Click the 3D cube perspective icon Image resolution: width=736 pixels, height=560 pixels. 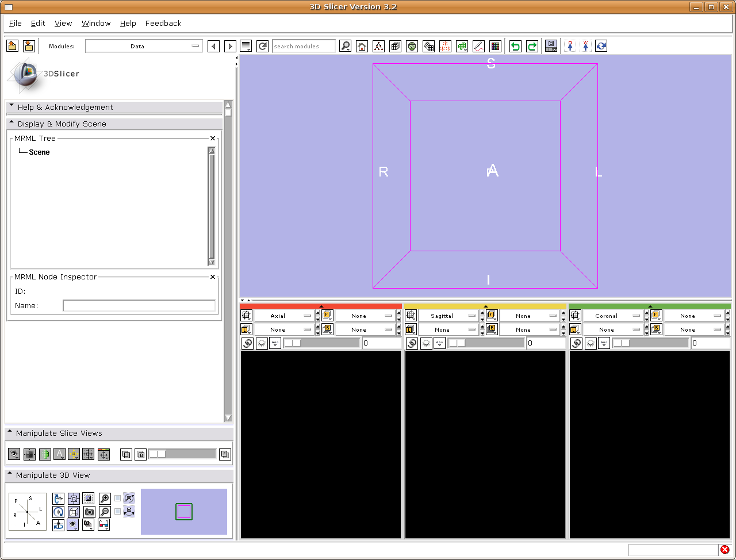point(74,512)
